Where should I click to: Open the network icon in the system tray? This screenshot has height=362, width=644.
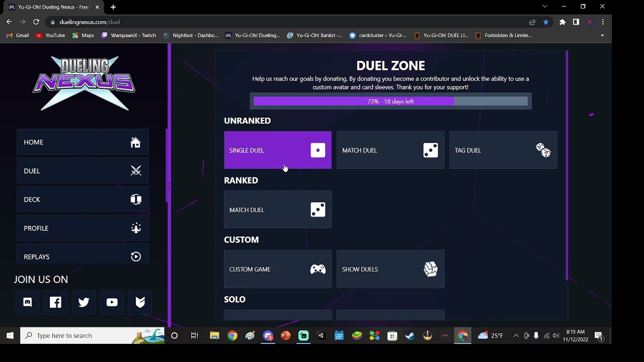(546, 336)
